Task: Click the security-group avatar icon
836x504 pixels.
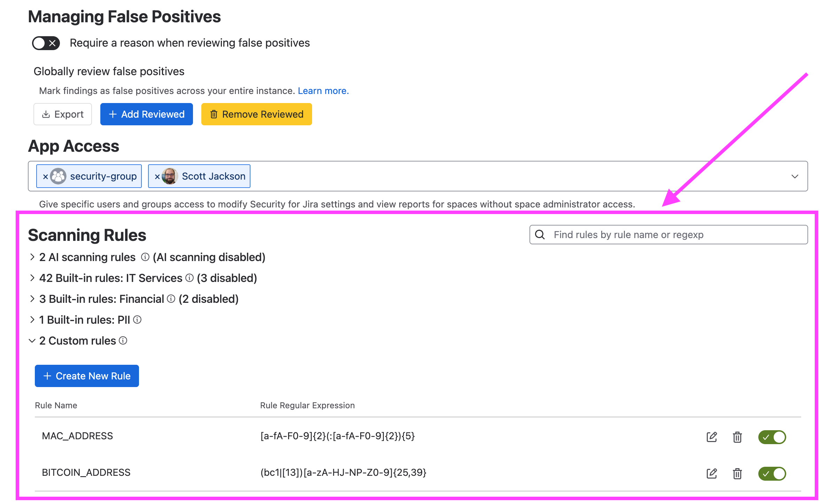Action: point(58,176)
